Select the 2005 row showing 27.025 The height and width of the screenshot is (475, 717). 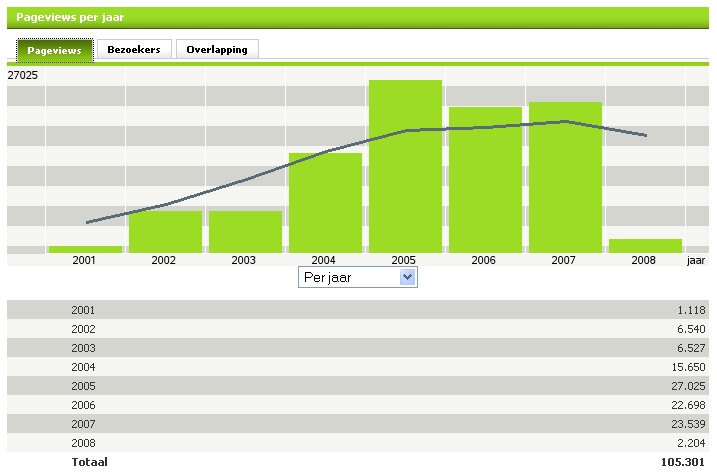pos(358,386)
